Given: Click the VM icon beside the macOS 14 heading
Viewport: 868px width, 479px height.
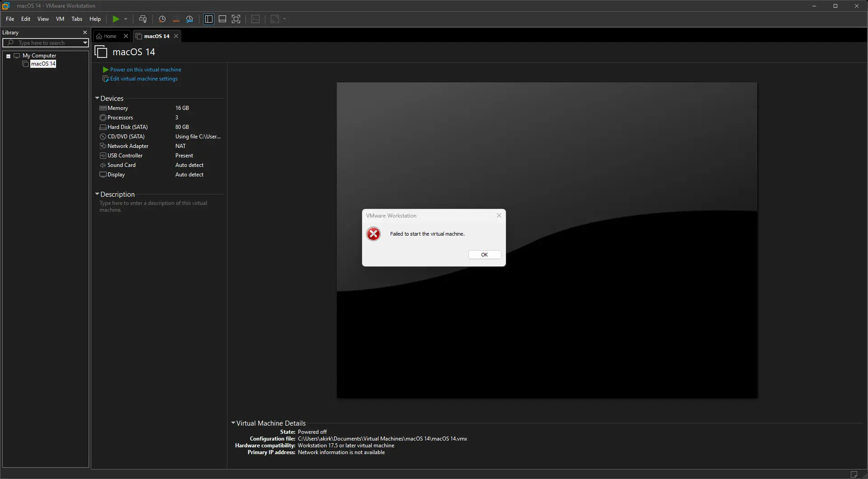Looking at the screenshot, I should tap(101, 52).
